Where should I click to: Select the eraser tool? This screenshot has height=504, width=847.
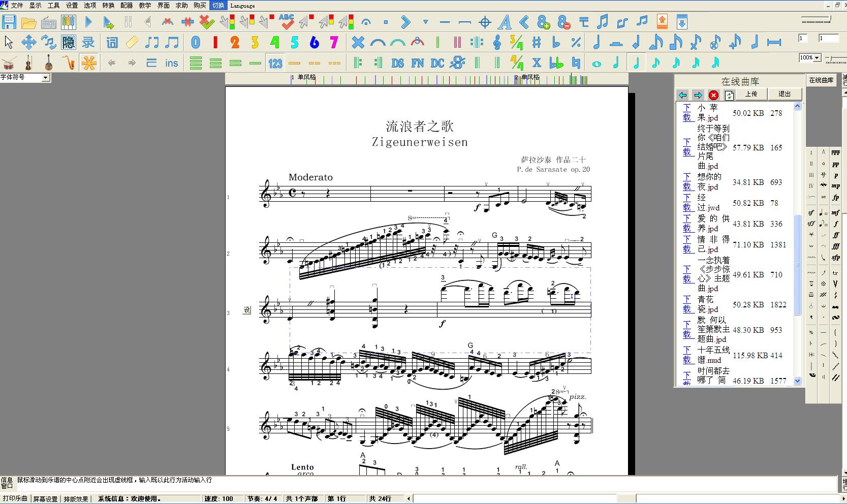(x=132, y=42)
